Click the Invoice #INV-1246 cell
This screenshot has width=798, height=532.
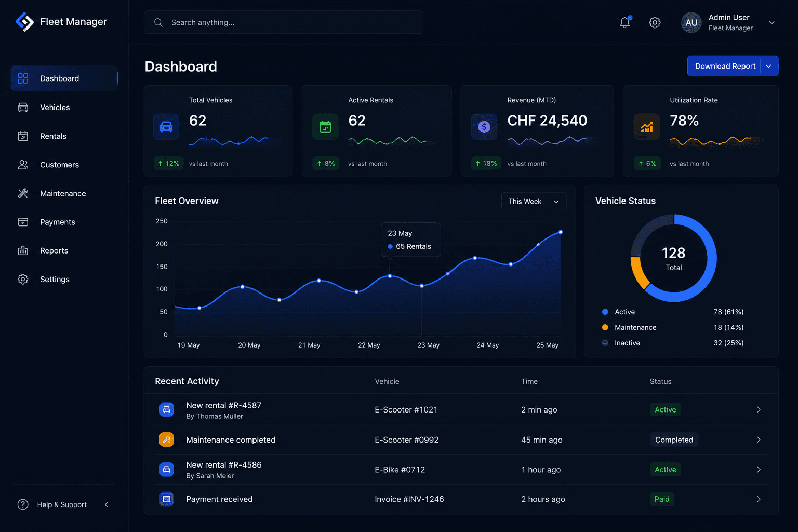tap(409, 499)
